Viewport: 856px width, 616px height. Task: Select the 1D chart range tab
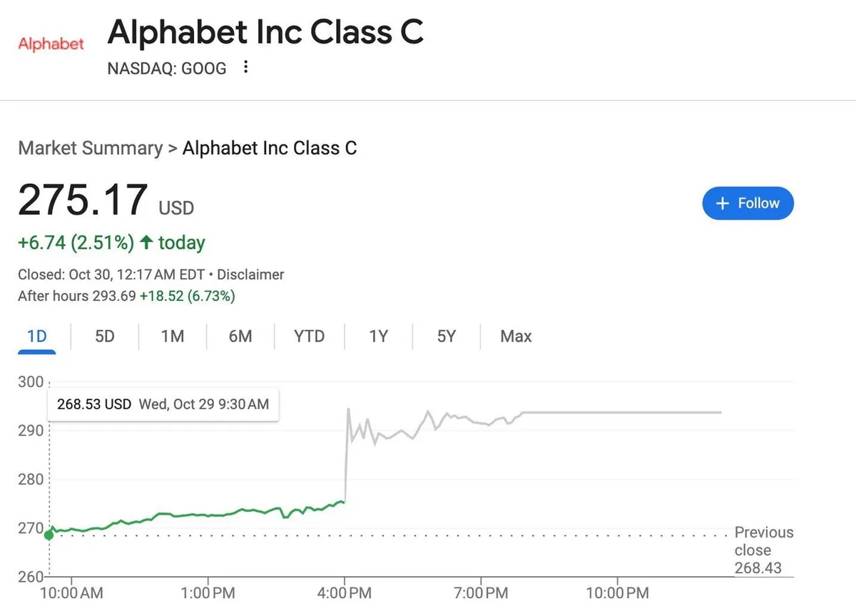click(37, 336)
